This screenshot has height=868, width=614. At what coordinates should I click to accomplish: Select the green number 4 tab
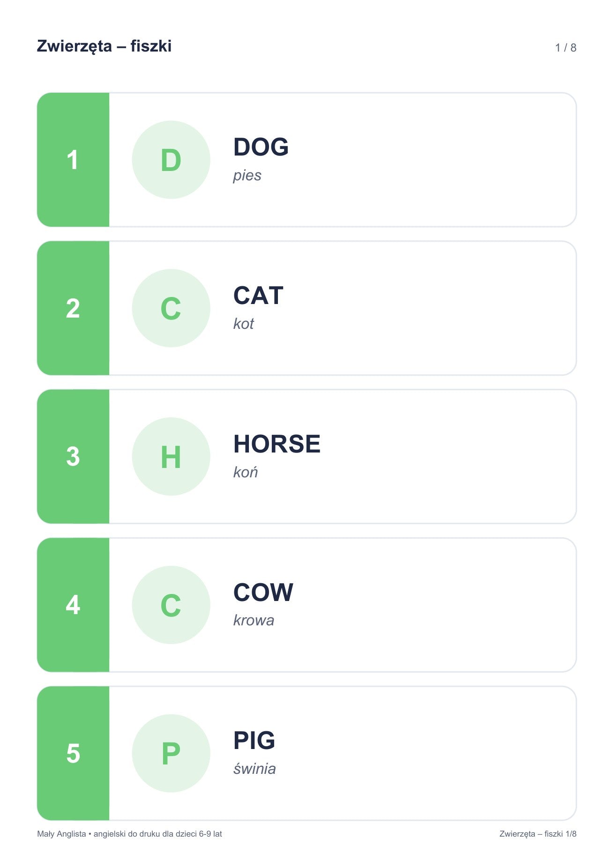(x=73, y=605)
